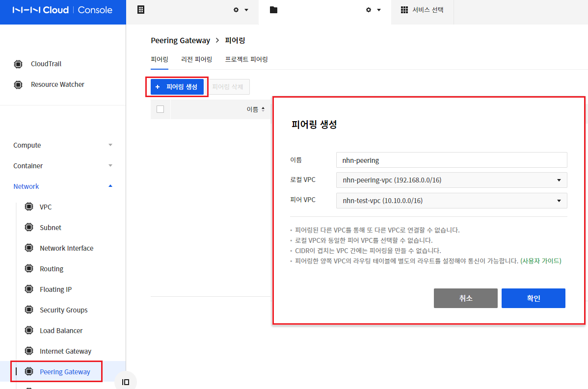This screenshot has width=588, height=389.
Task: Open the organization selector dropdown arrow
Action: click(246, 10)
